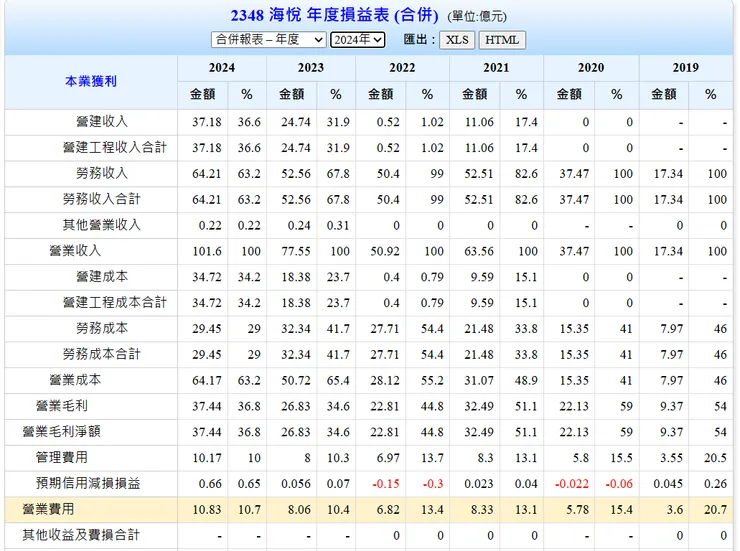
Task: Select the 2019 column header
Action: tap(686, 68)
